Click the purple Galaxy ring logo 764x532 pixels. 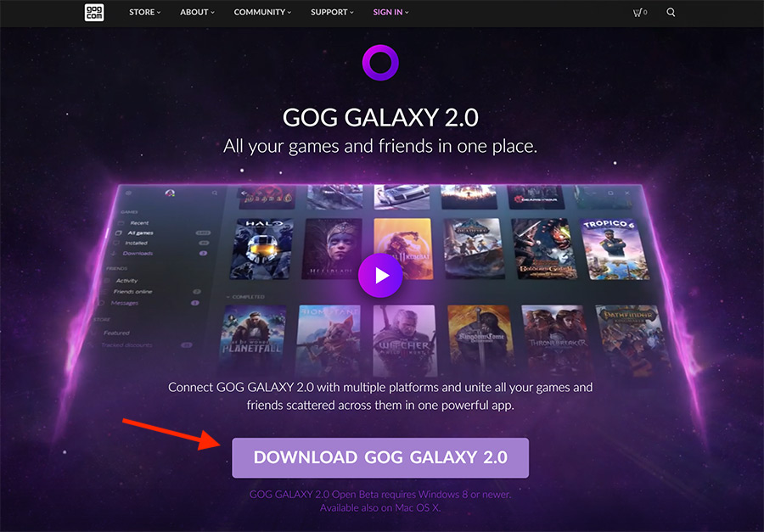point(380,63)
